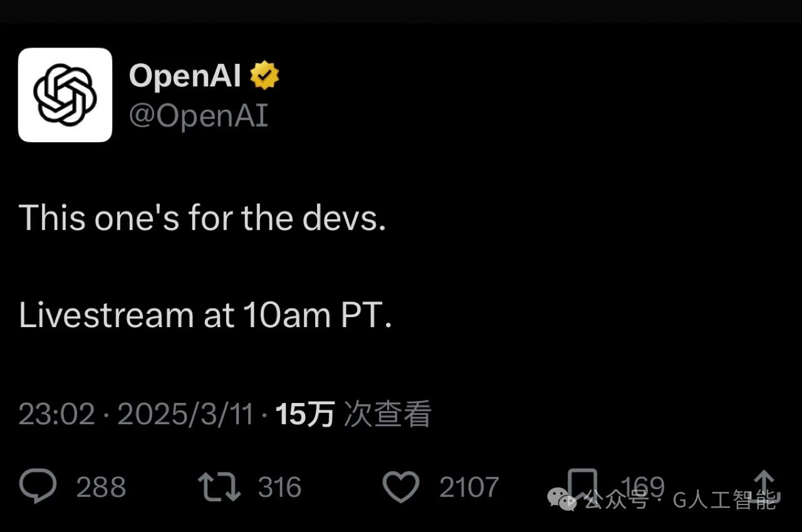This screenshot has height=532, width=802.
Task: Click the OpenAI display name
Action: coord(185,76)
